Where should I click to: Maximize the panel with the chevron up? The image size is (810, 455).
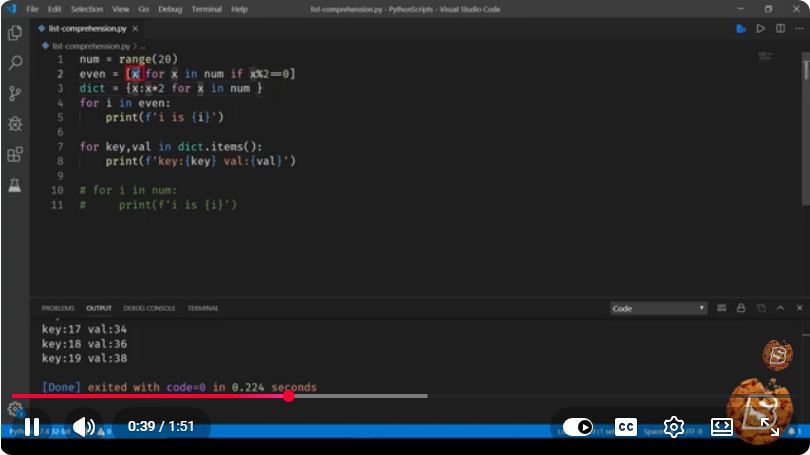point(780,308)
